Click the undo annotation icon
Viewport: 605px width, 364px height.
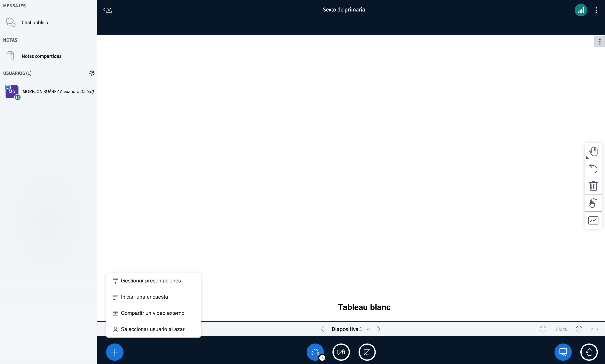coord(593,168)
